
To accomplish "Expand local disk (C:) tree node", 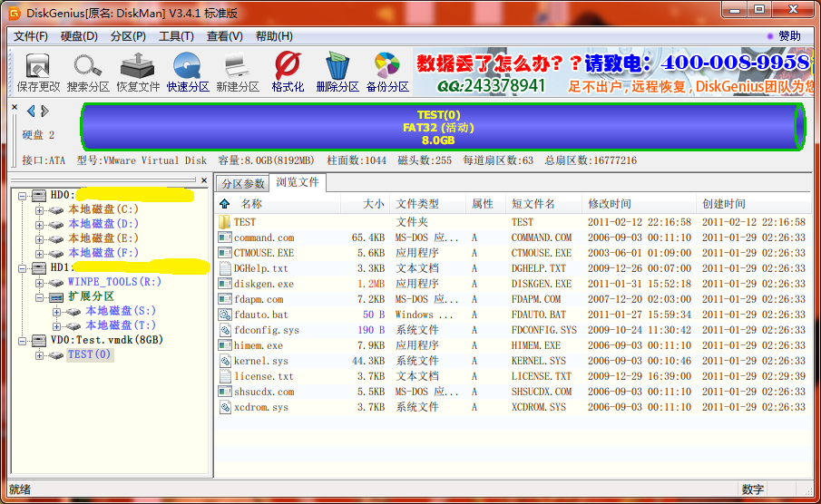I will [39, 210].
